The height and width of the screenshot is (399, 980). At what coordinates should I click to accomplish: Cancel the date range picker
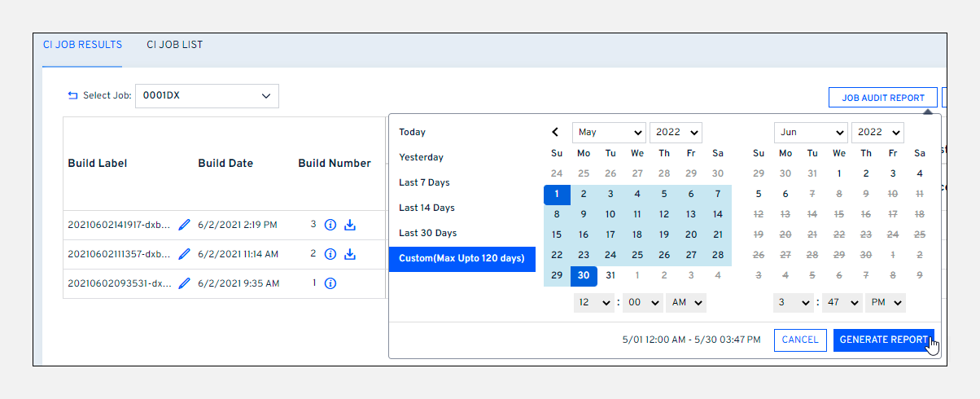click(799, 340)
